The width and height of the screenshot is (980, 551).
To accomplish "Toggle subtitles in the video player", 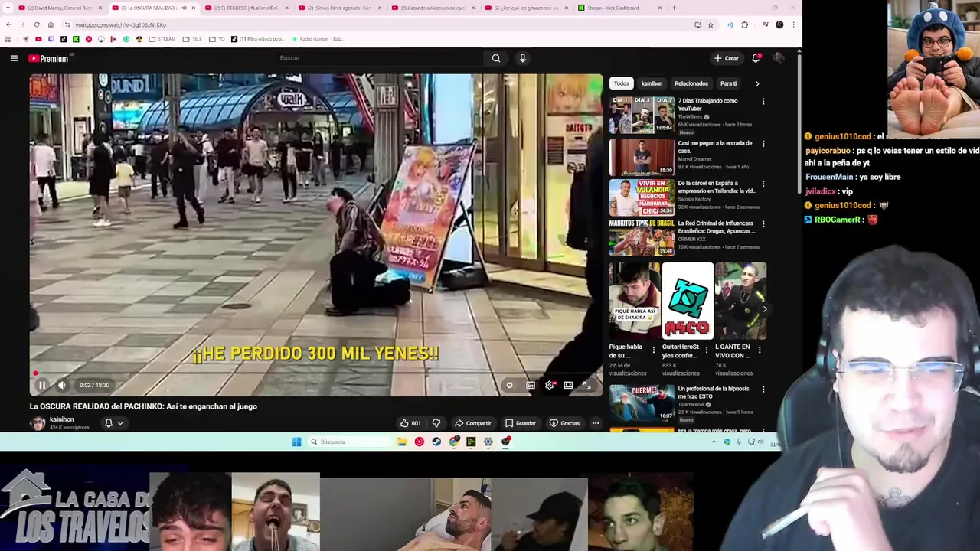I will (531, 385).
